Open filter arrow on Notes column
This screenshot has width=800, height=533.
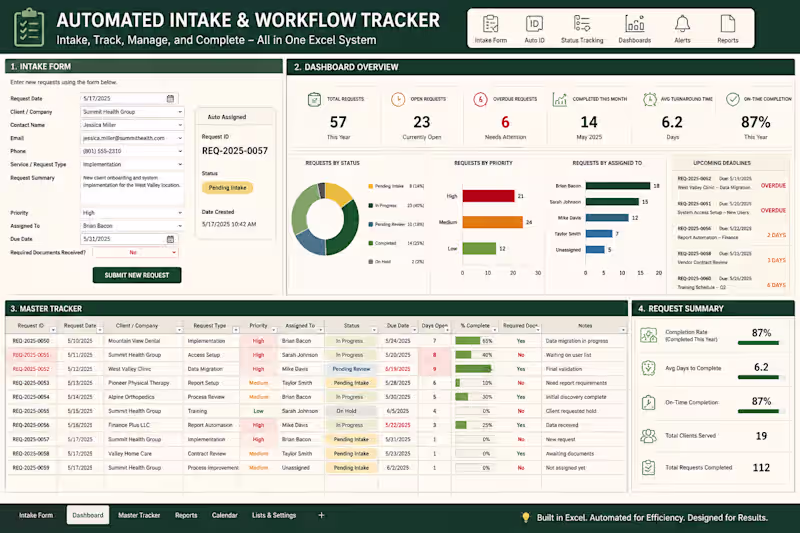623,330
